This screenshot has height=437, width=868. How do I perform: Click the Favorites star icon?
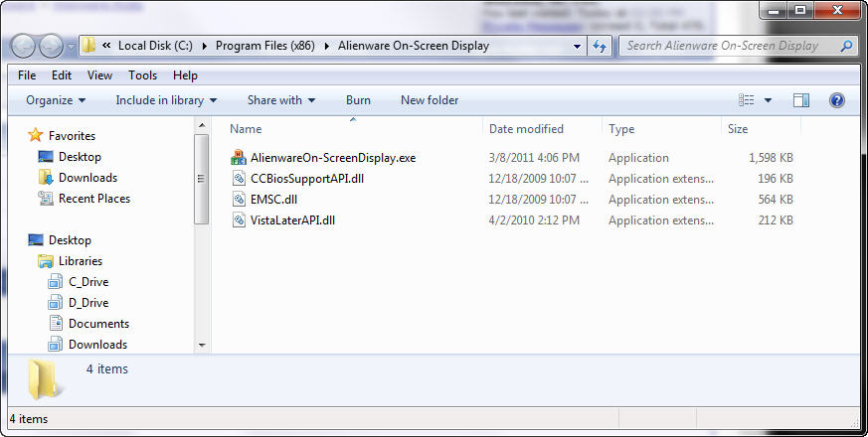(x=36, y=135)
